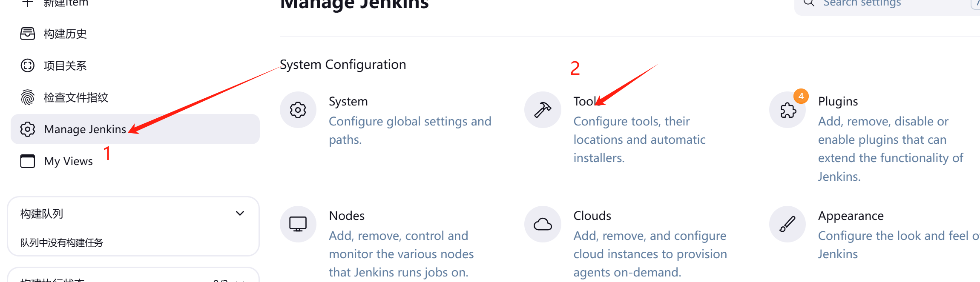980x282 pixels.
Task: Click the System gear icon
Action: (x=298, y=110)
